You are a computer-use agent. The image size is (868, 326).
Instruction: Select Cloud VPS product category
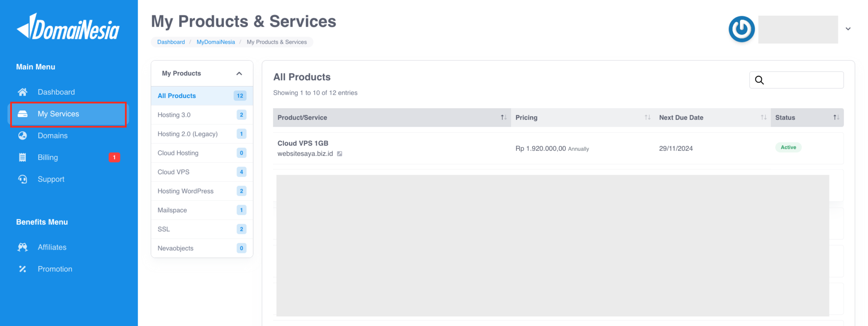click(173, 172)
